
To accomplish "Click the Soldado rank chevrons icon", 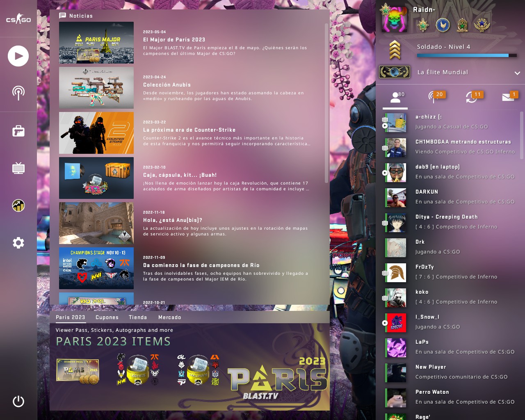I will (x=395, y=50).
